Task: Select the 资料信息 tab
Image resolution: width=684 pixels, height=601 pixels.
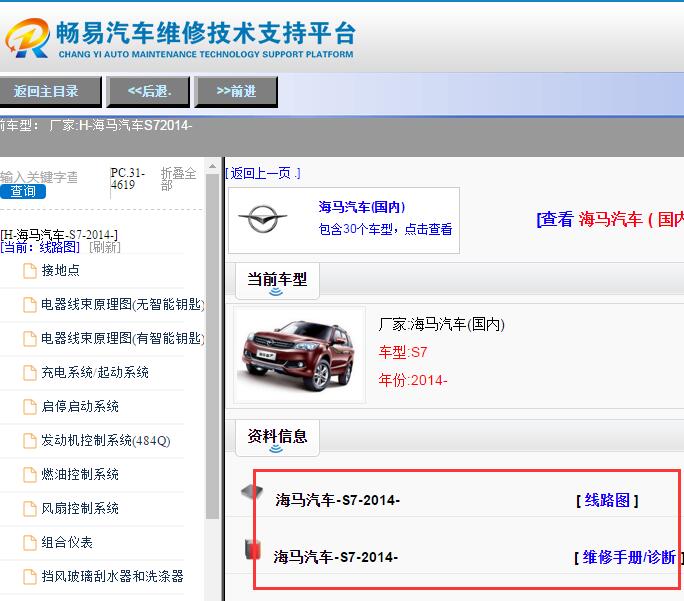Action: click(x=277, y=438)
